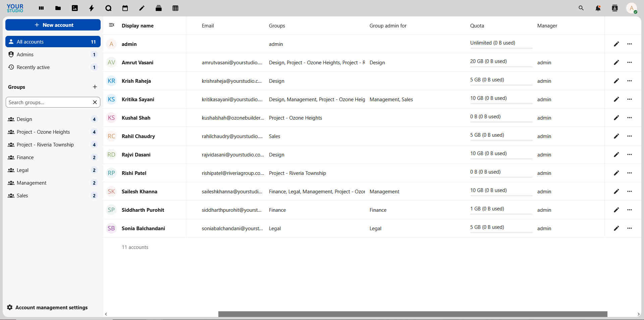Show the Admins list
Screen dimensions: 644x320
pyautogui.click(x=53, y=55)
